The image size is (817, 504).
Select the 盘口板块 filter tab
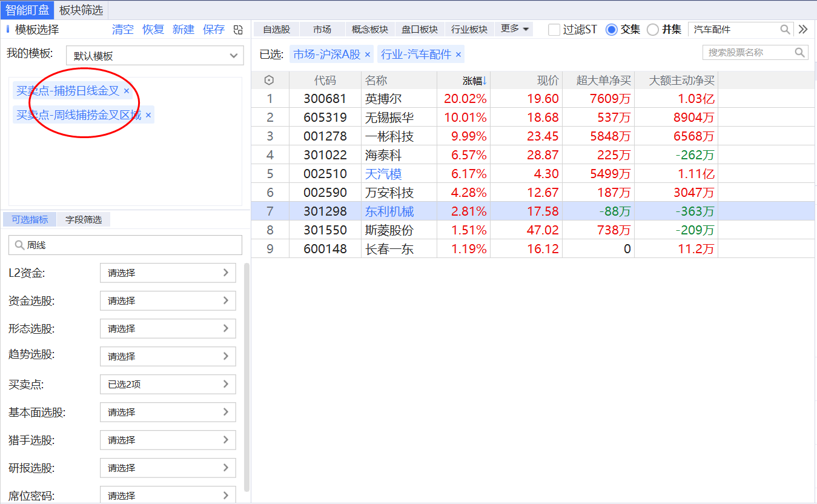pyautogui.click(x=420, y=29)
